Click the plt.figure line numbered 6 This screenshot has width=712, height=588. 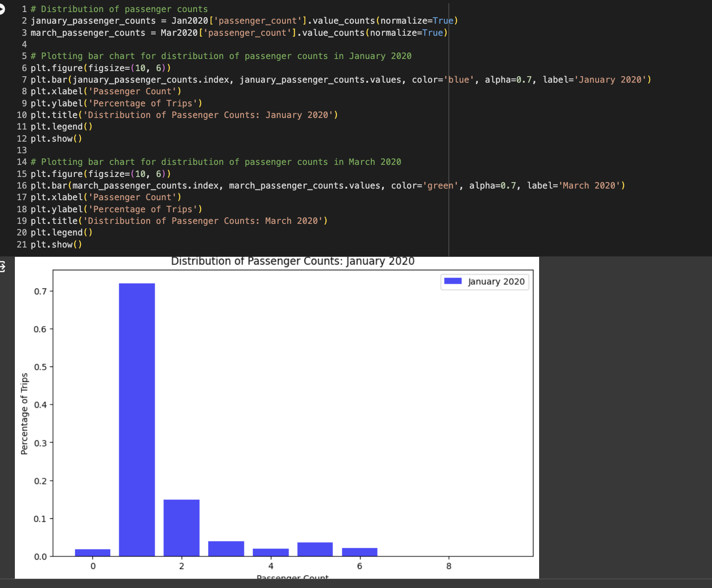(x=101, y=68)
